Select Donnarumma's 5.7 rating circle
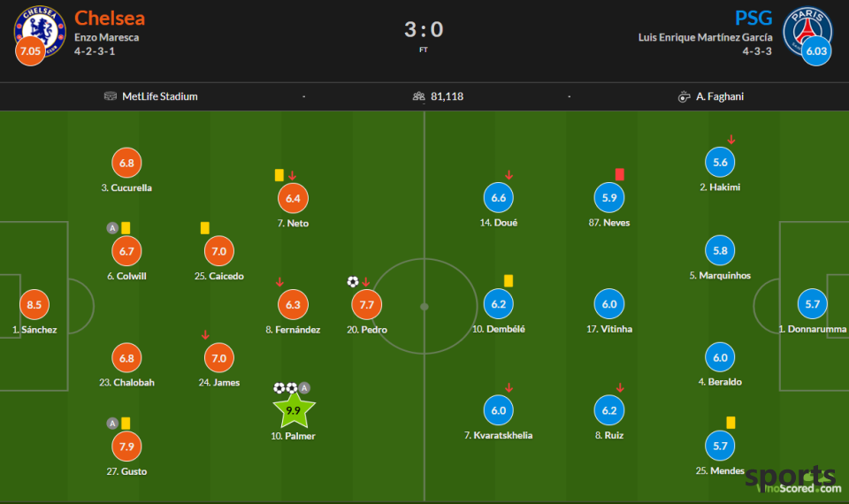 [x=812, y=303]
